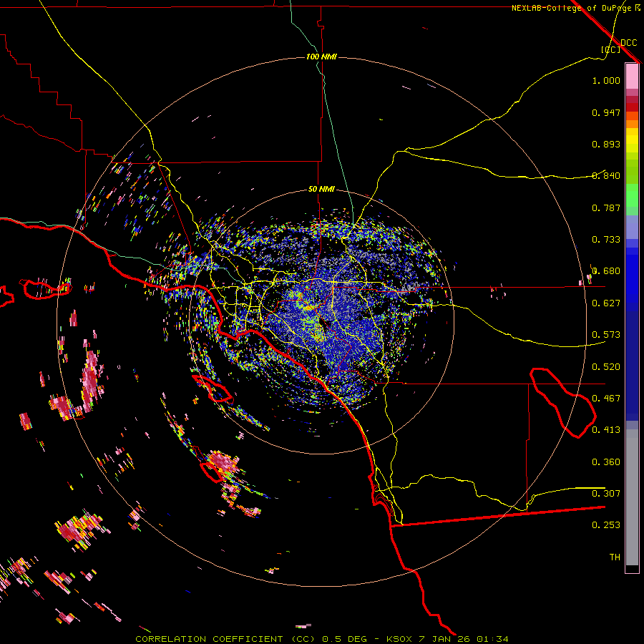Click the 0.307 scale value
The width and height of the screenshot is (644, 644).
[606, 494]
